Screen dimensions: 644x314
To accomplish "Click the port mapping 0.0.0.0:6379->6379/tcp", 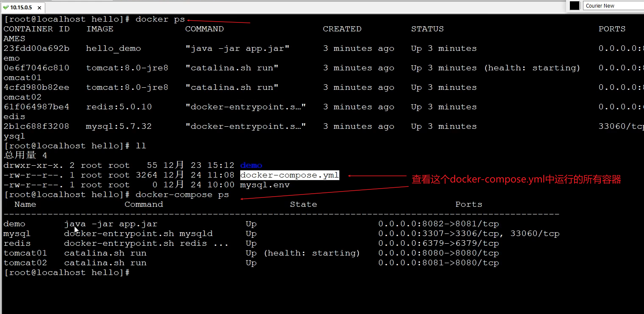I will click(439, 243).
